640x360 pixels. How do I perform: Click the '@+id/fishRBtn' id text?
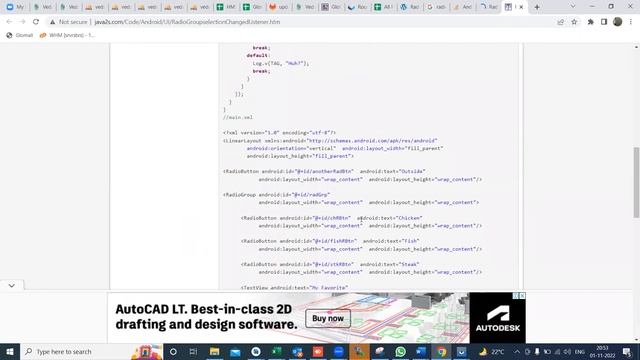pos(335,241)
